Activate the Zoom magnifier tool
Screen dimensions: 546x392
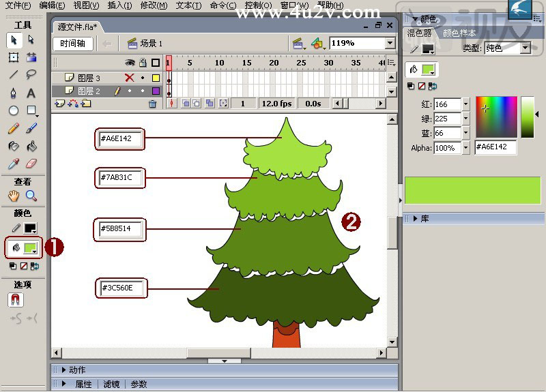click(31, 196)
